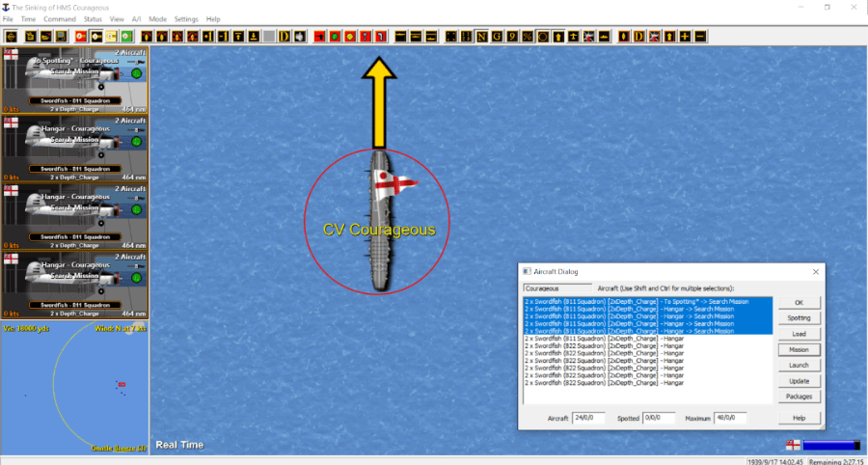
Task: Click the +1 toolbar icon
Action: tap(208, 37)
